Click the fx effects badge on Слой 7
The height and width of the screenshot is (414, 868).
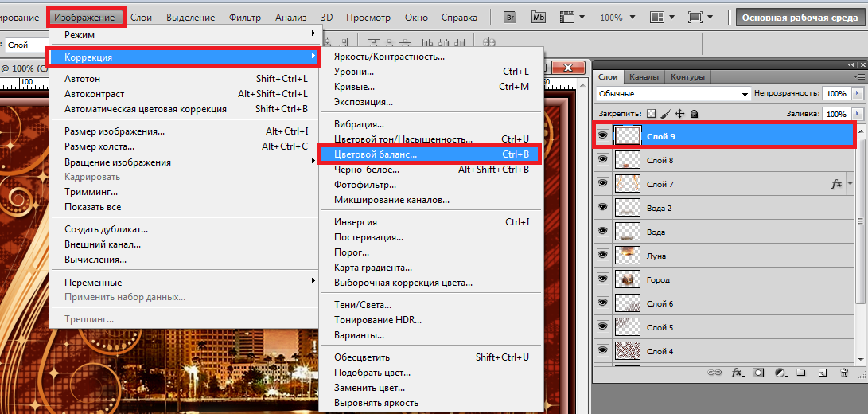[837, 183]
